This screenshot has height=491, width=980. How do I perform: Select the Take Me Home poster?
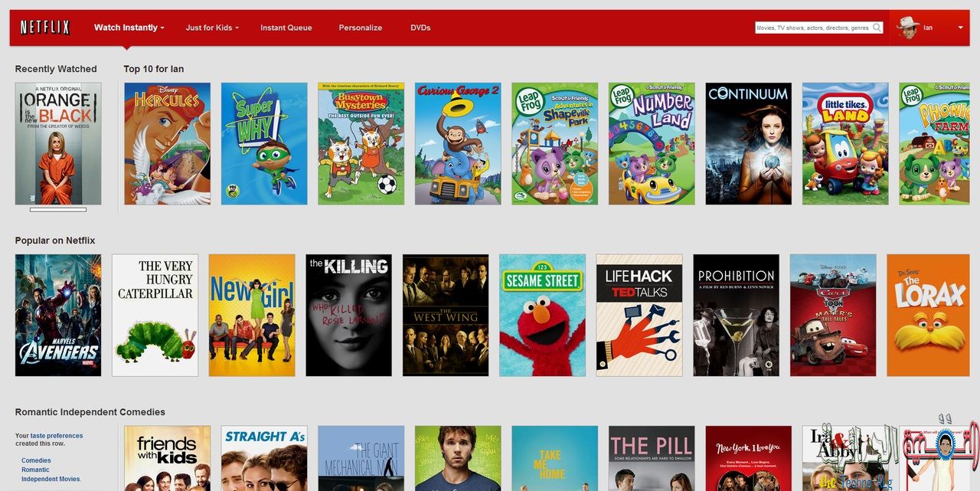tap(555, 458)
